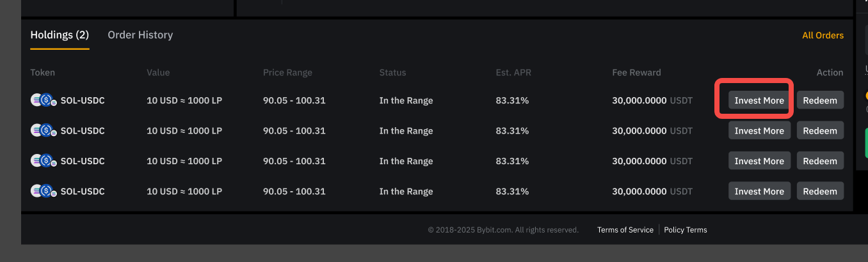Click Redeem in the third row
The height and width of the screenshot is (262, 868).
pyautogui.click(x=820, y=161)
